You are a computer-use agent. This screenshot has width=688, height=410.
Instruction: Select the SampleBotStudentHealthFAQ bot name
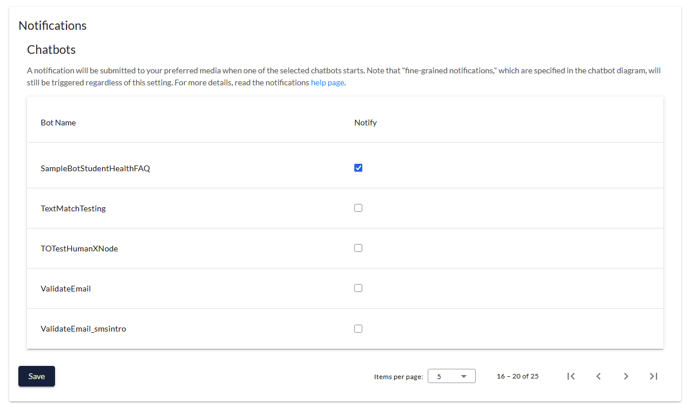coord(95,168)
